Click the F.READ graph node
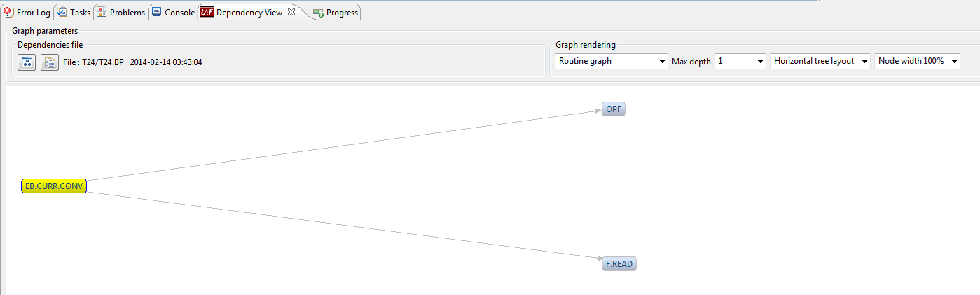 point(619,264)
